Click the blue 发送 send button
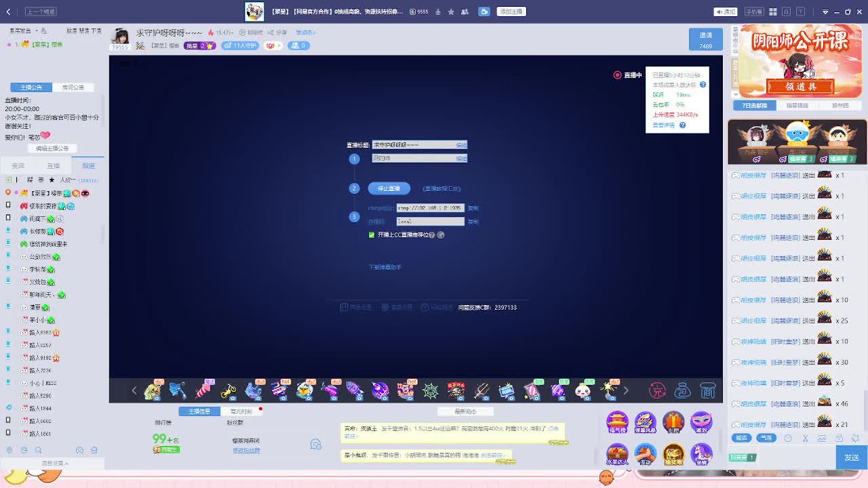868x488 pixels. click(x=852, y=457)
